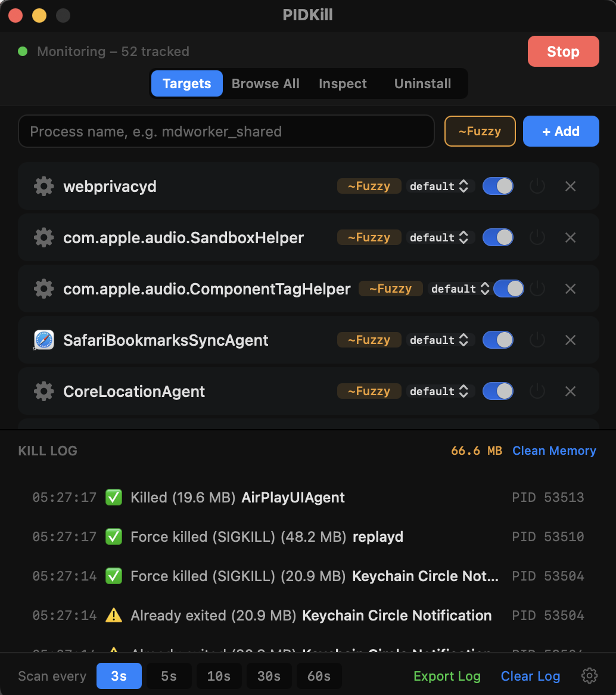616x695 pixels.
Task: Toggle off the webprivacyd switch
Action: click(x=497, y=186)
